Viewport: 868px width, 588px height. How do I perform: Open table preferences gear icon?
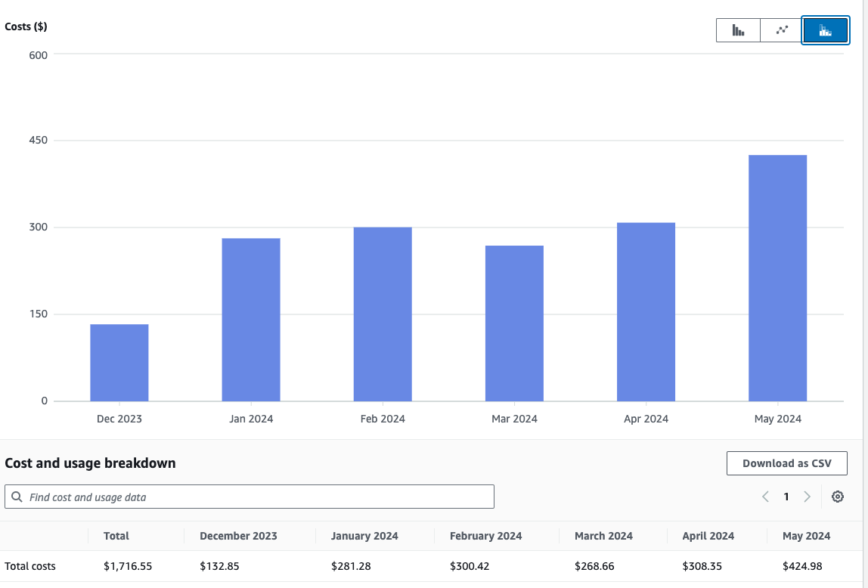click(837, 497)
